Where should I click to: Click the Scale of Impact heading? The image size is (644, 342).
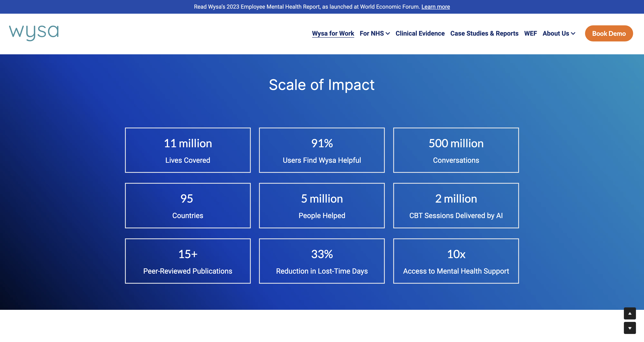[322, 85]
